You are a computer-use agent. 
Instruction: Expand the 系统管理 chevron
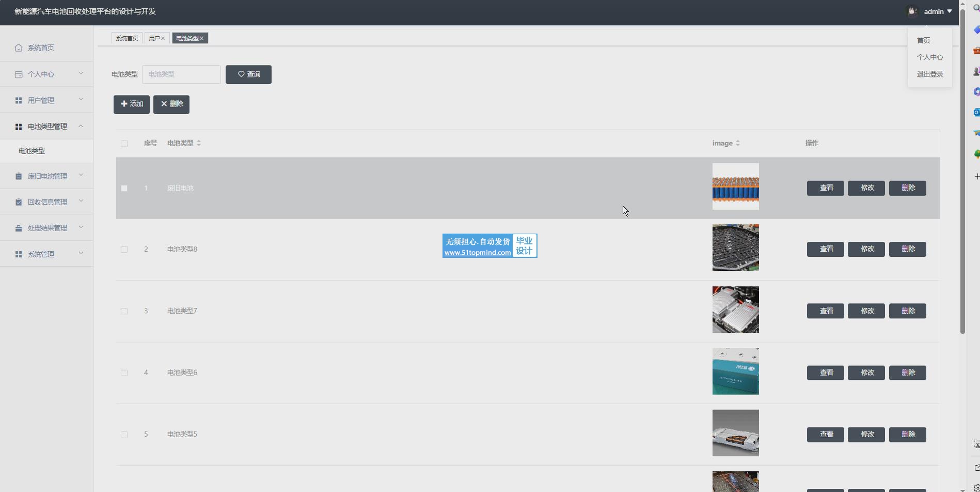(x=81, y=253)
